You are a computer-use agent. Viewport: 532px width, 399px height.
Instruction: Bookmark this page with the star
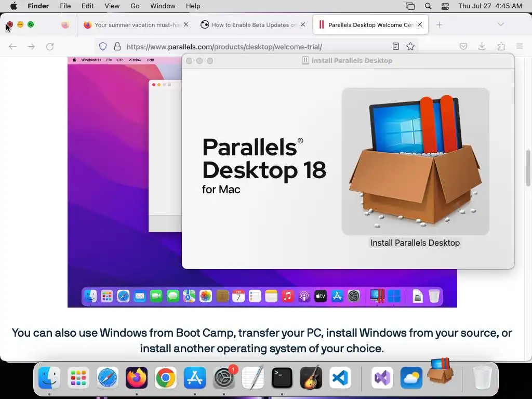[x=410, y=46]
